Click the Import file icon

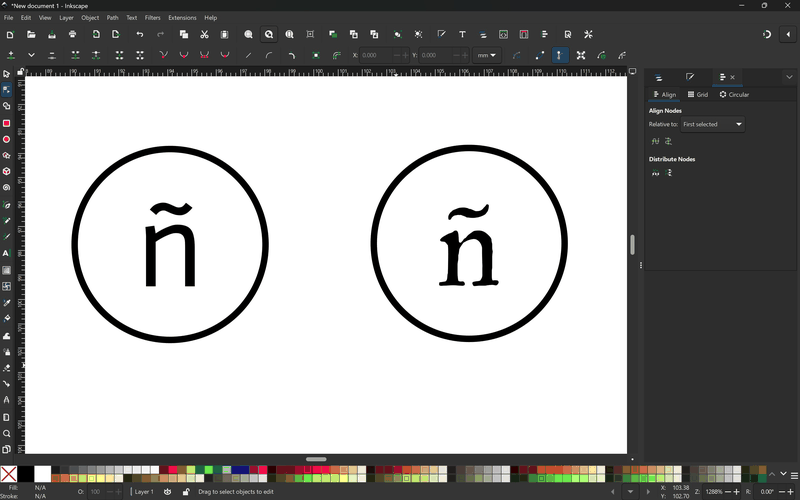(96, 34)
